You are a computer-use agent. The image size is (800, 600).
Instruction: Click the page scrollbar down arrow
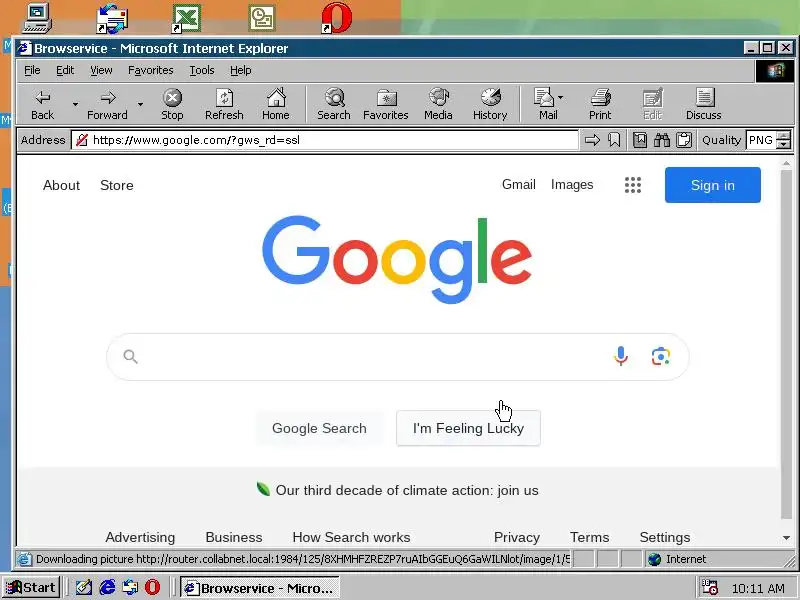click(786, 538)
